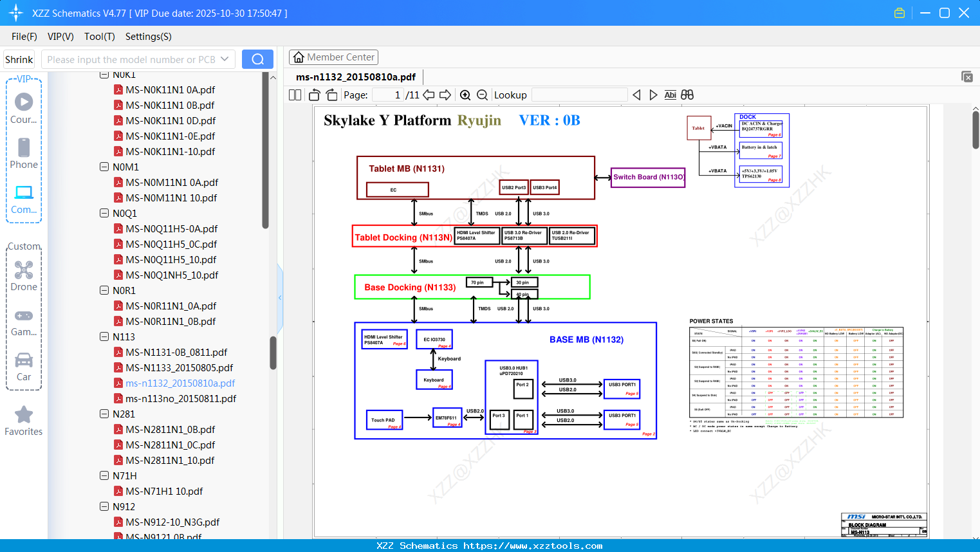Screen dimensions: 980x552
Task: Select the Phone category icon
Action: [24, 153]
